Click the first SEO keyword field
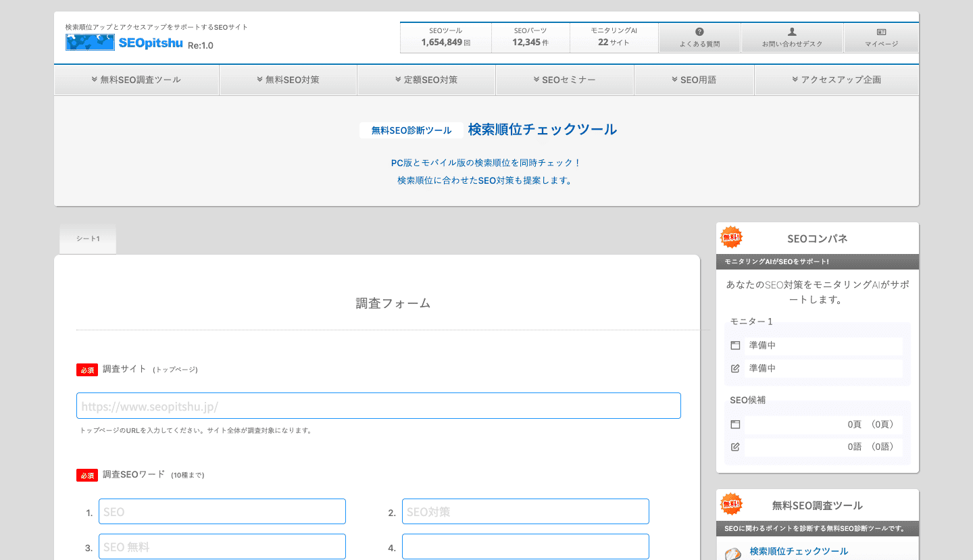The height and width of the screenshot is (560, 973). (x=222, y=512)
